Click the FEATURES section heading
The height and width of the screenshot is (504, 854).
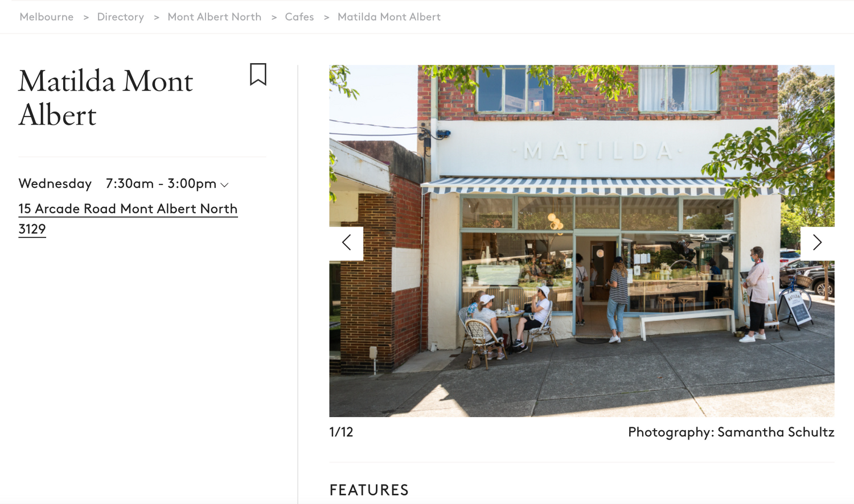(x=369, y=490)
